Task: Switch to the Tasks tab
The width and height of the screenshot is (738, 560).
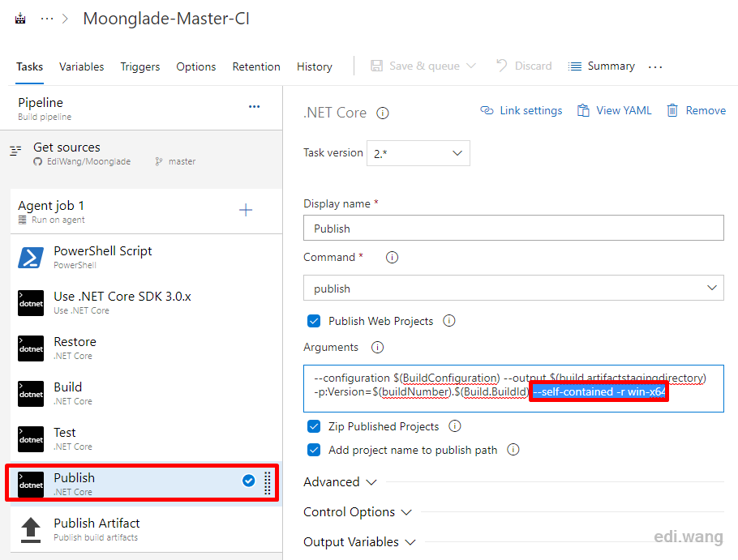Action: pyautogui.click(x=30, y=66)
